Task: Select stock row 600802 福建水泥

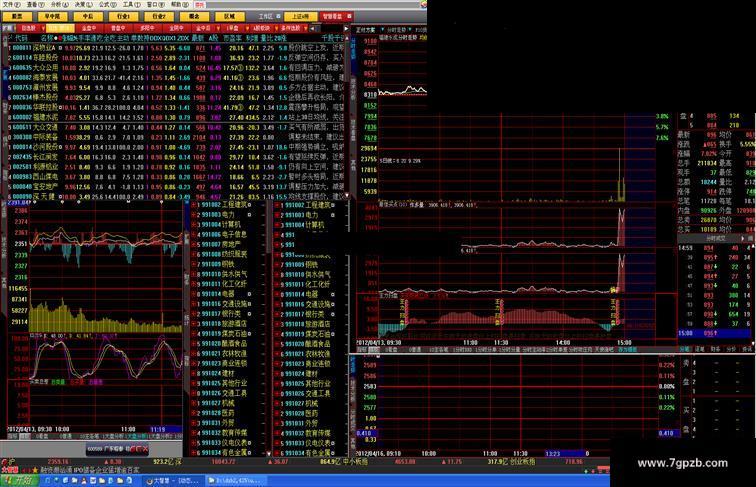Action: [176, 117]
